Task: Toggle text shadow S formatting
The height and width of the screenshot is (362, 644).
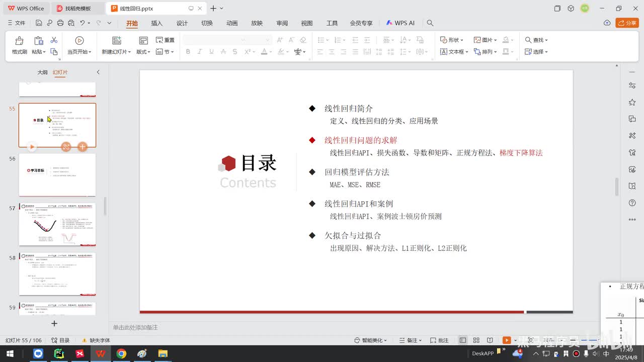Action: click(235, 52)
